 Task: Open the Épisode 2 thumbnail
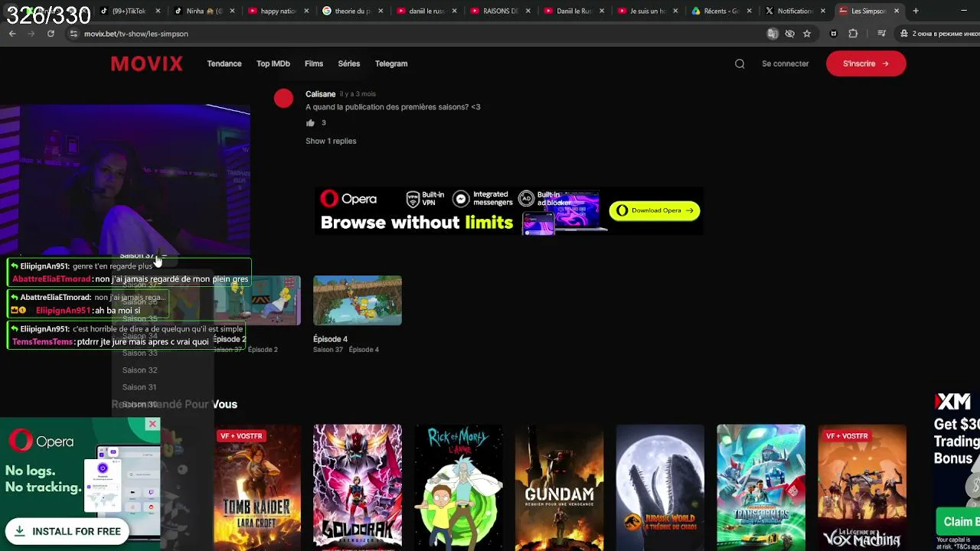click(257, 300)
